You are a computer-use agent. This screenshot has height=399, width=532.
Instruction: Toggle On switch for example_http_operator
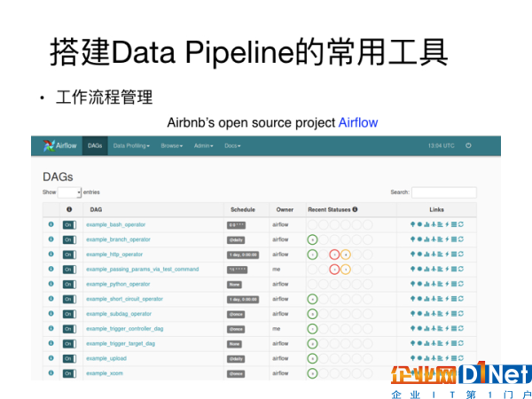[69, 254]
